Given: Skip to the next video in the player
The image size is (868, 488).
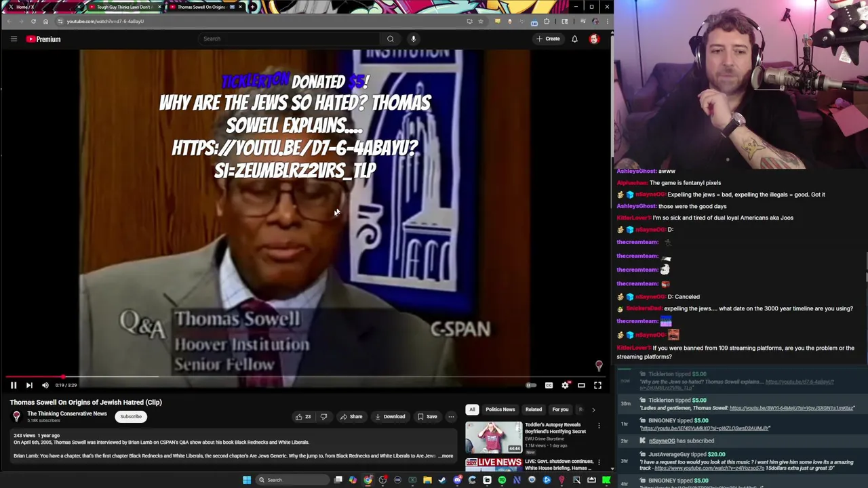Looking at the screenshot, I should (x=29, y=385).
